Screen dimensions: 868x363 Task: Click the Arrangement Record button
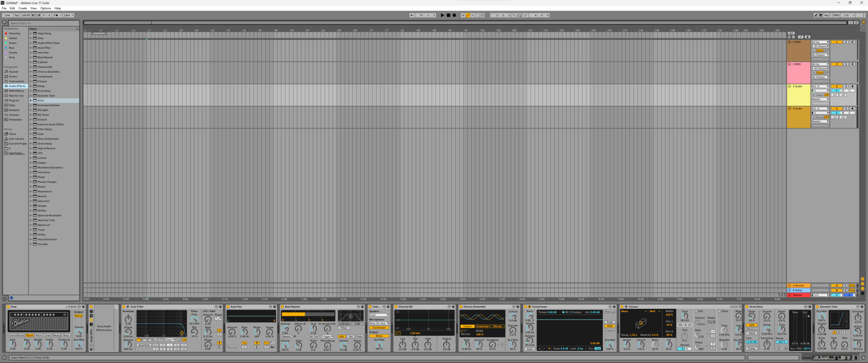point(454,15)
